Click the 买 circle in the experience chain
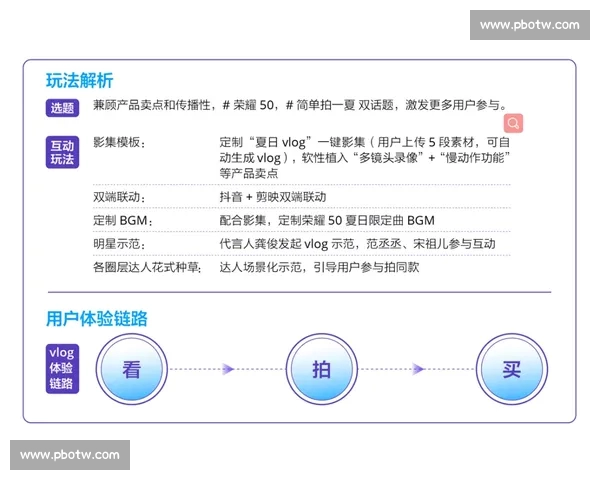The image size is (600, 480). click(x=512, y=369)
